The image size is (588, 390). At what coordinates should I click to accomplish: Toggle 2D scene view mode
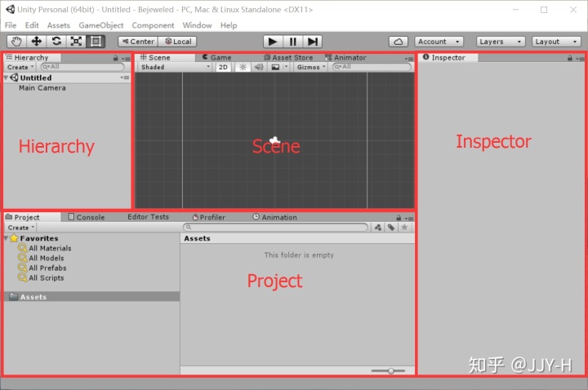coord(223,67)
